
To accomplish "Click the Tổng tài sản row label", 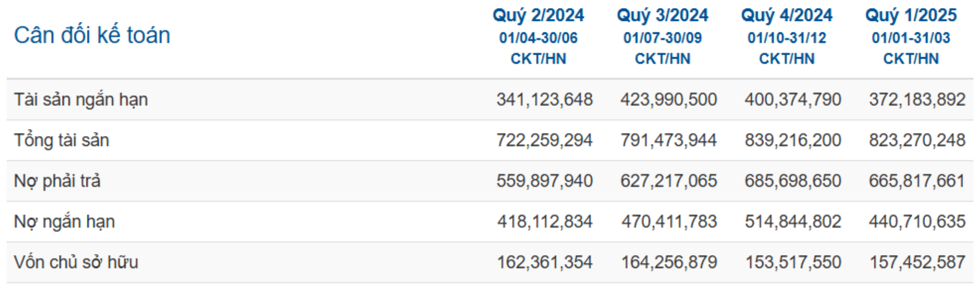I will tap(62, 140).
